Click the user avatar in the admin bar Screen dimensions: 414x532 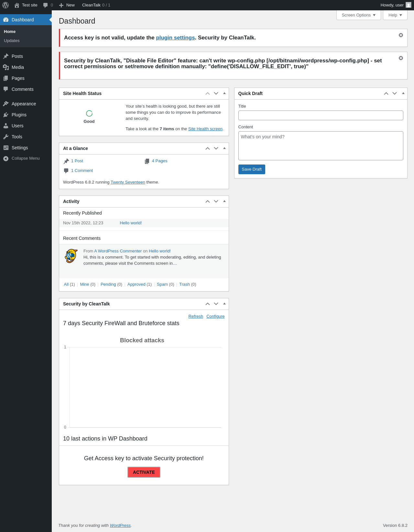(x=409, y=5)
